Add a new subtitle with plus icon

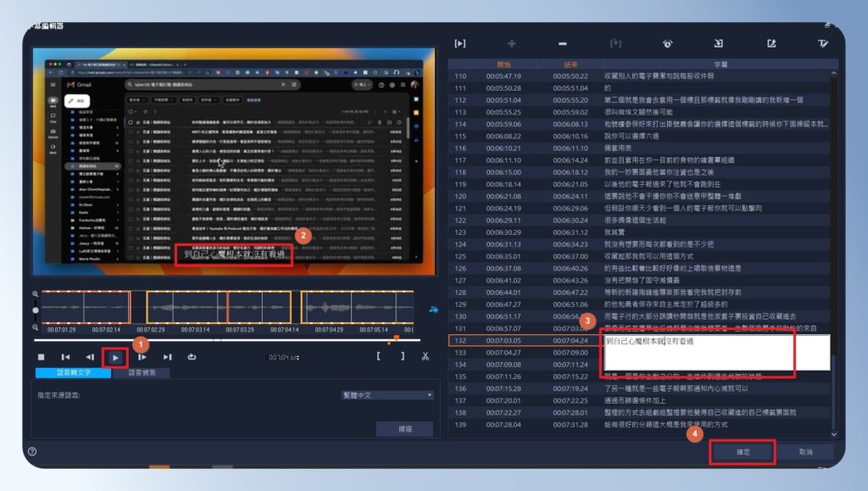[x=511, y=43]
